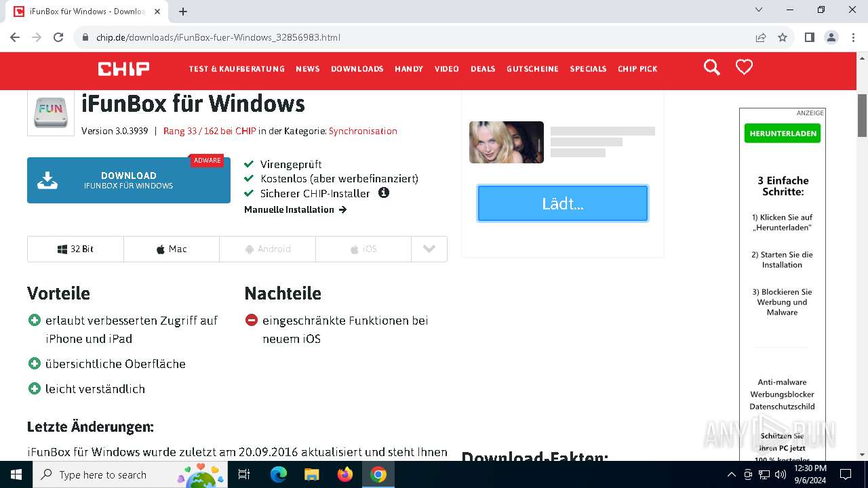This screenshot has height=488, width=868.
Task: Expand more platforms dropdown chevron
Action: (429, 249)
